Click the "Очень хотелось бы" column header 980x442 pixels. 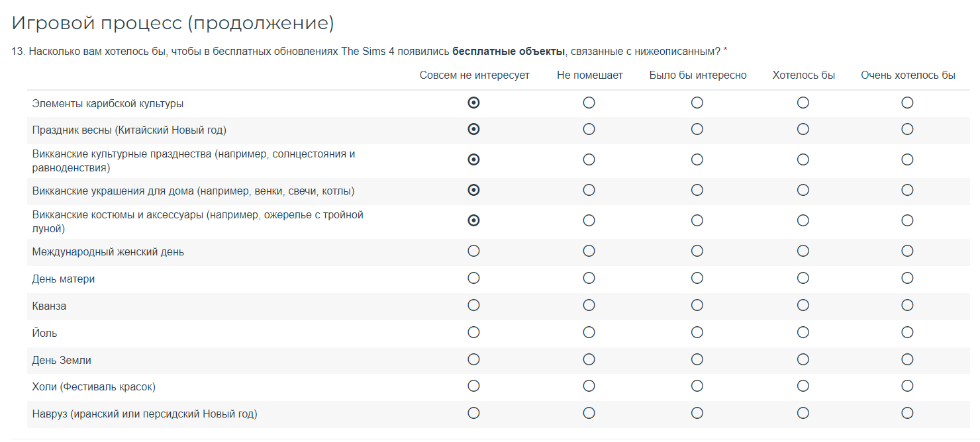click(907, 75)
